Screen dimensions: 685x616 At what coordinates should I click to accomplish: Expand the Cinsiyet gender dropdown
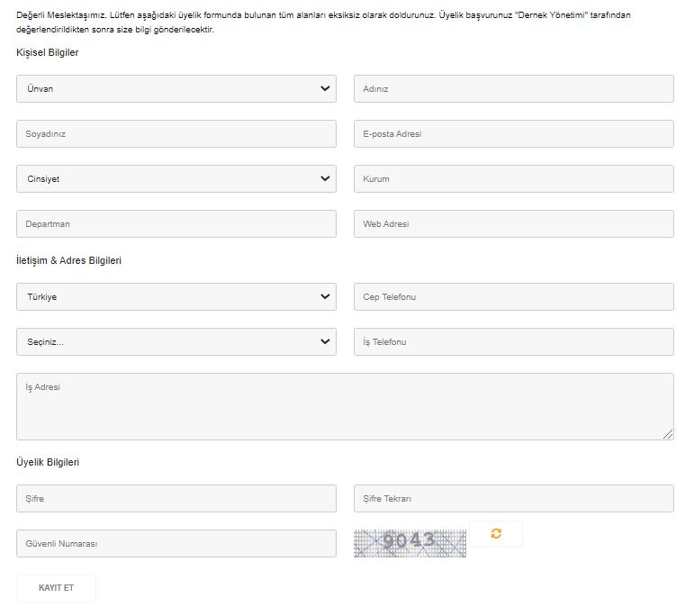[x=176, y=178]
